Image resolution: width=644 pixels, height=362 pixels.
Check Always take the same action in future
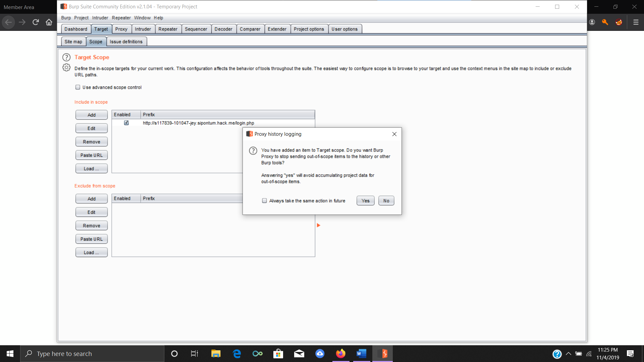[x=264, y=200]
